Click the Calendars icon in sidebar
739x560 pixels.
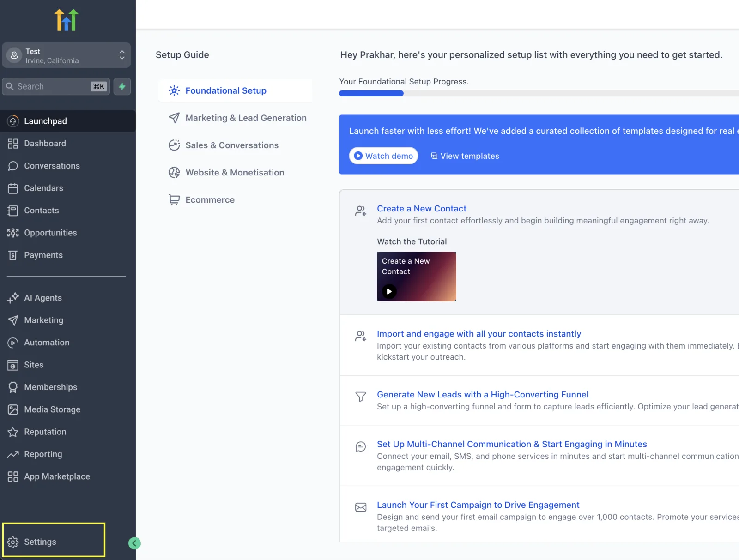point(13,188)
